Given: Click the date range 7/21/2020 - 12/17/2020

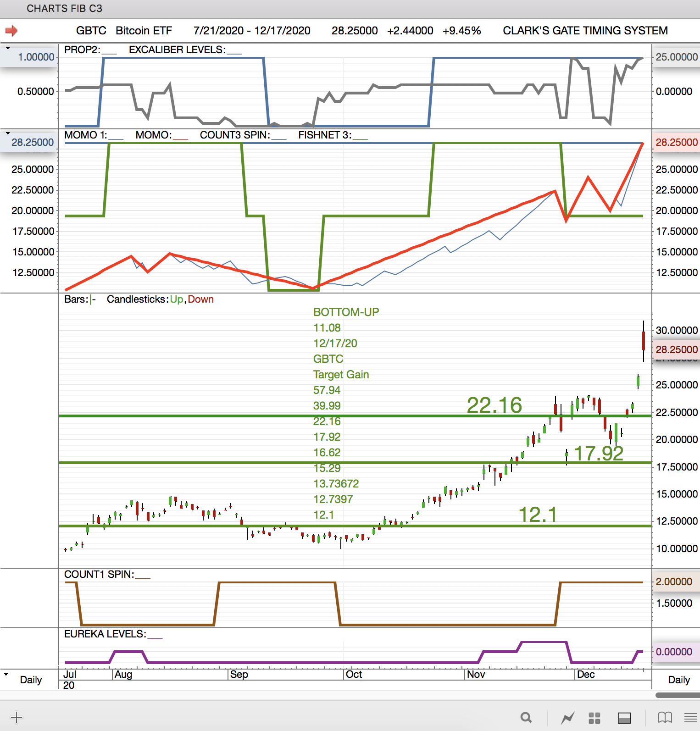Looking at the screenshot, I should (252, 31).
